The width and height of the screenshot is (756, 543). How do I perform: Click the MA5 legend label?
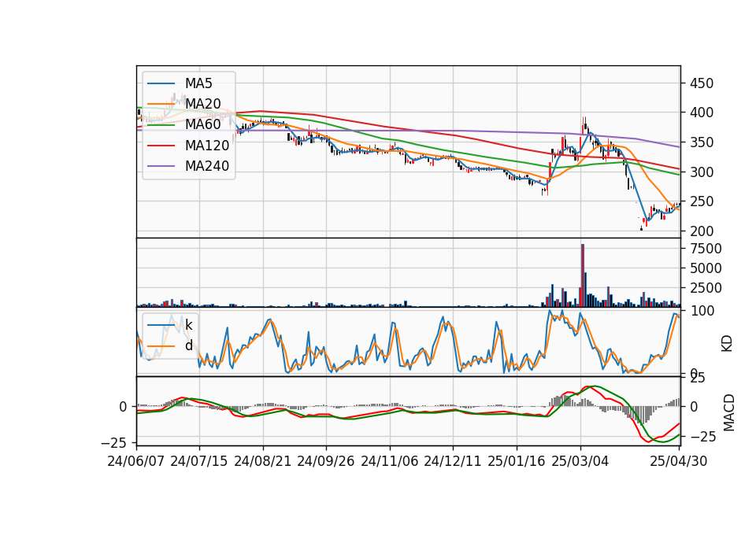198,83
